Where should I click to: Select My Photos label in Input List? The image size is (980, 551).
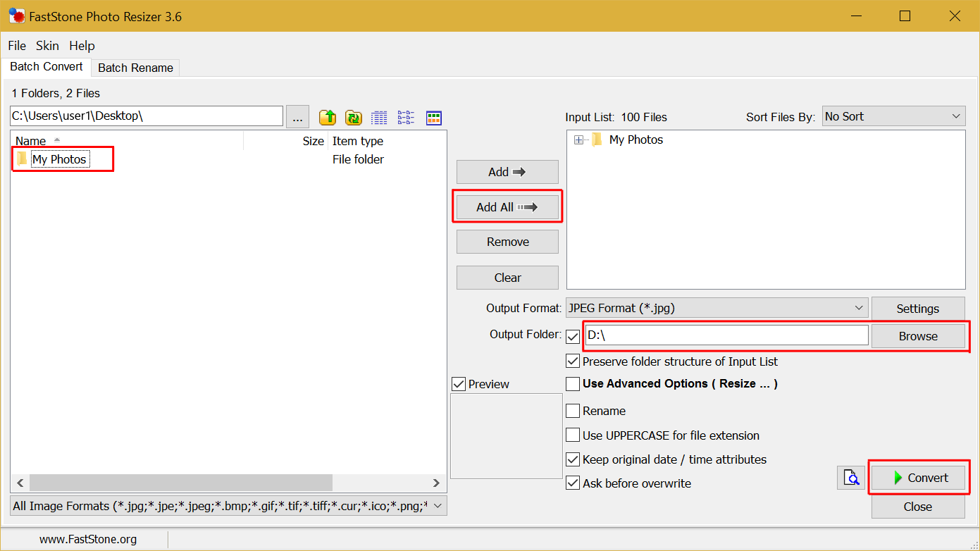point(636,140)
